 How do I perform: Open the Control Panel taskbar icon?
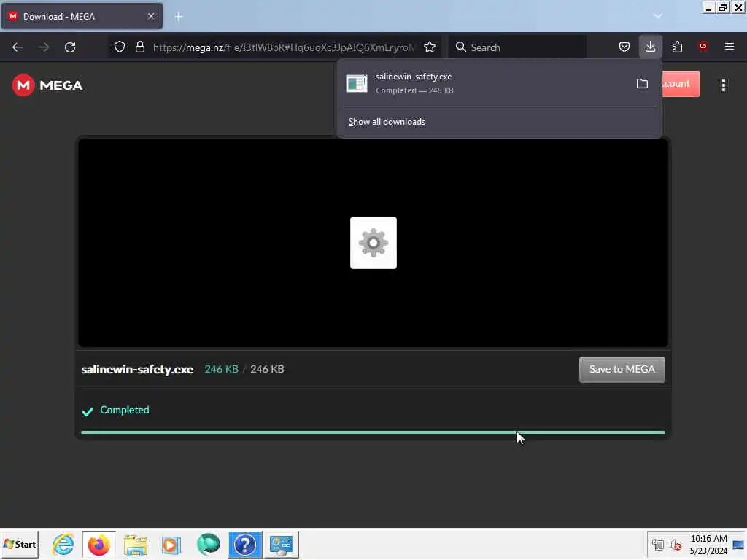(x=282, y=545)
